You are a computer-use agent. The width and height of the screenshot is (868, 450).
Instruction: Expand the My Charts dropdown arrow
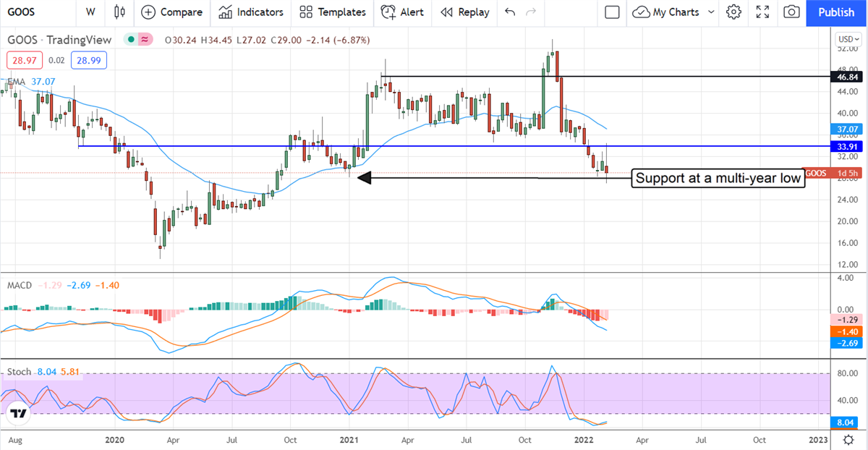[x=711, y=12]
